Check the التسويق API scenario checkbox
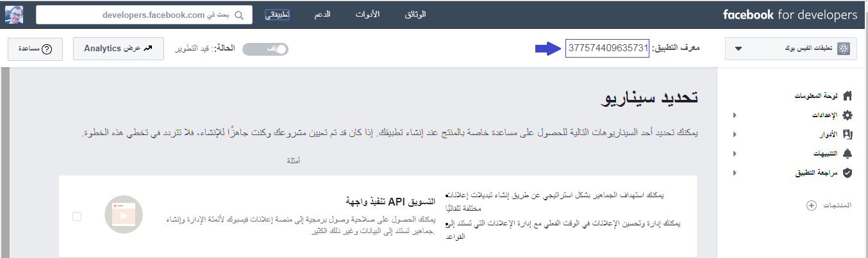 77,217
